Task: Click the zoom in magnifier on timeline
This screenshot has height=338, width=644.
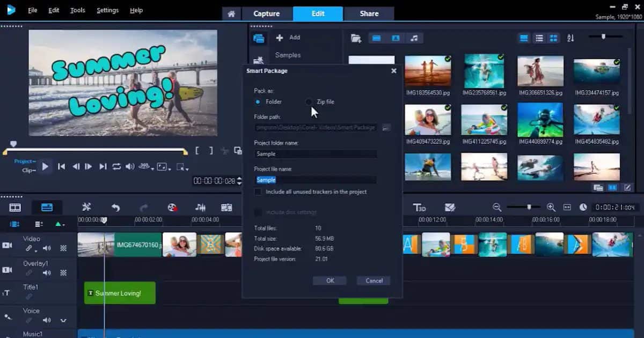Action: [551, 208]
